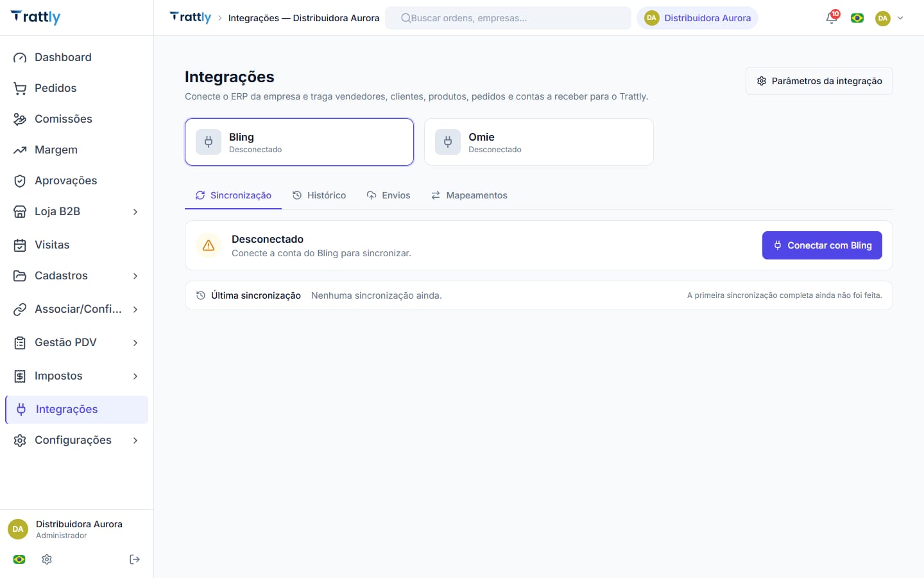Open the Mapeamentos tab
Image resolution: width=924 pixels, height=578 pixels.
469,195
